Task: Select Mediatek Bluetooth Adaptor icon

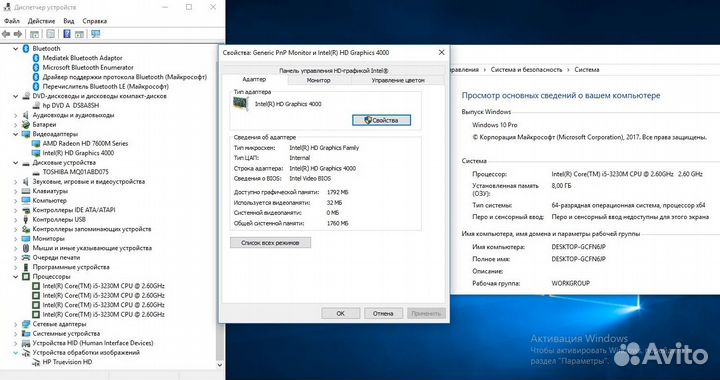Action: tap(36, 58)
